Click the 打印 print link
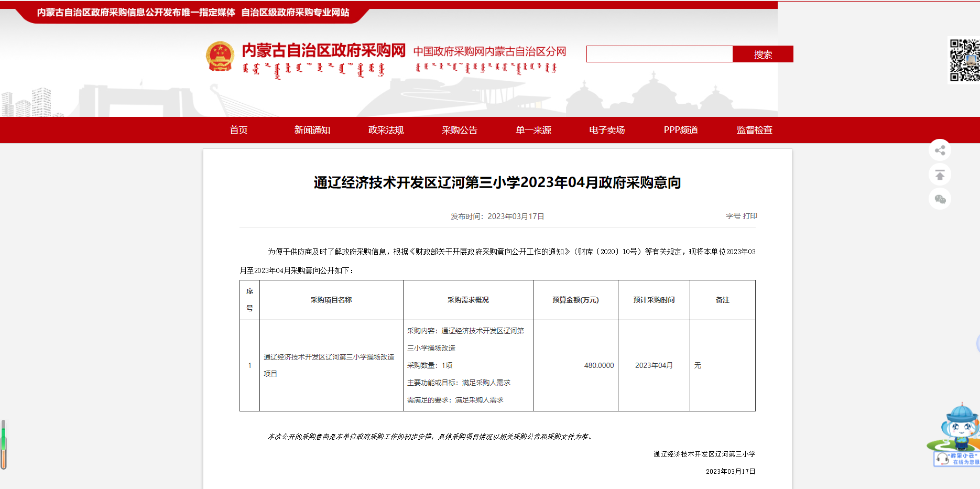The height and width of the screenshot is (489, 980). click(750, 216)
